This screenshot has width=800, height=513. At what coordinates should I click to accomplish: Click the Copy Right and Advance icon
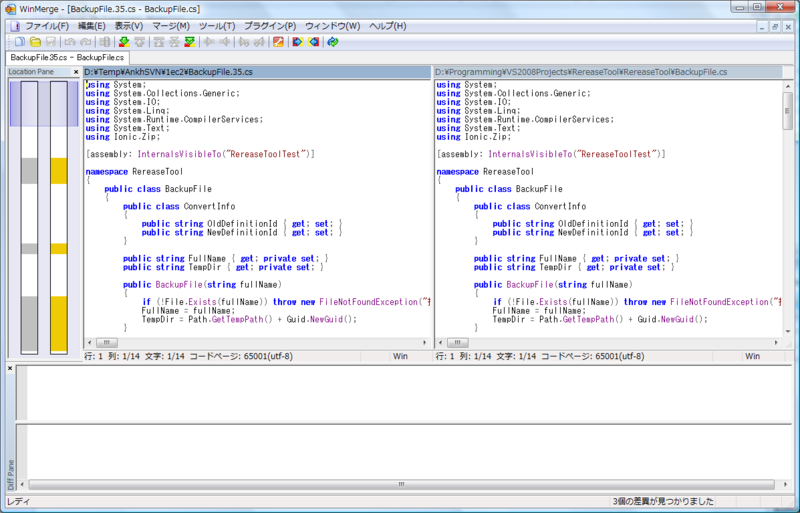point(244,42)
